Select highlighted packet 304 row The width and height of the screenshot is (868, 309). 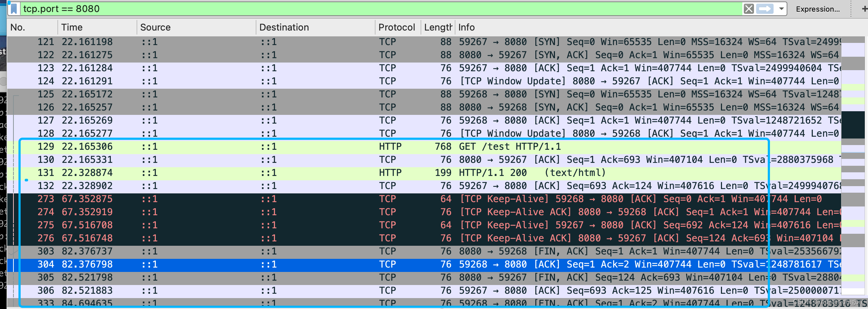[424, 265]
